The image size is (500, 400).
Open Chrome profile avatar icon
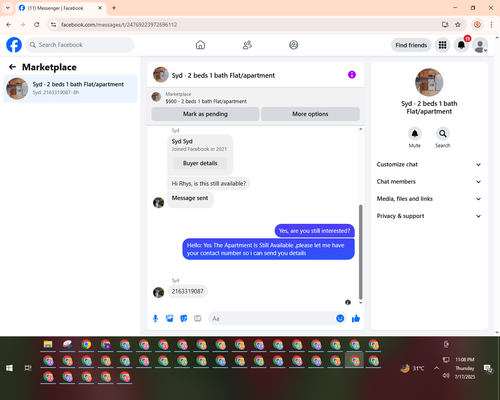click(477, 24)
